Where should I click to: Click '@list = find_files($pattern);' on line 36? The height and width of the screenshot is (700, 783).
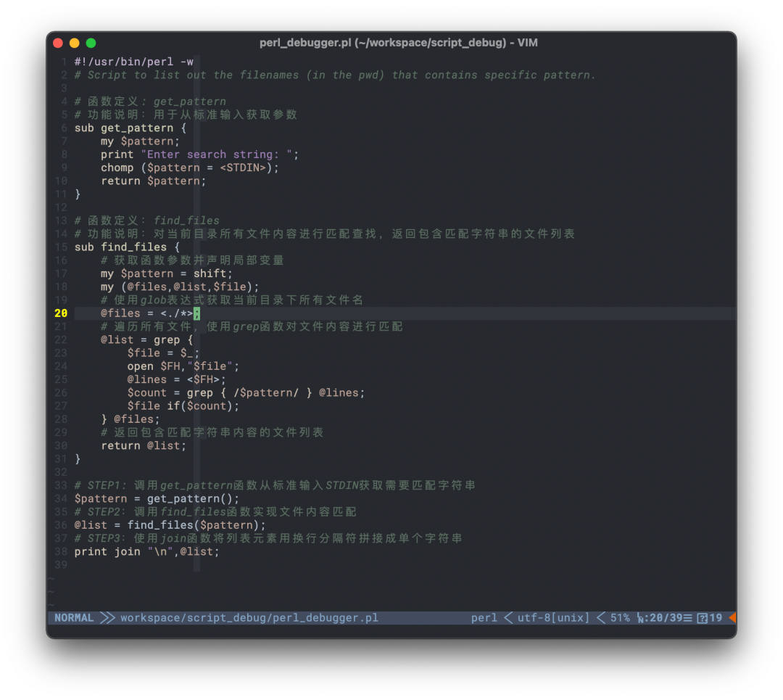pos(170,525)
